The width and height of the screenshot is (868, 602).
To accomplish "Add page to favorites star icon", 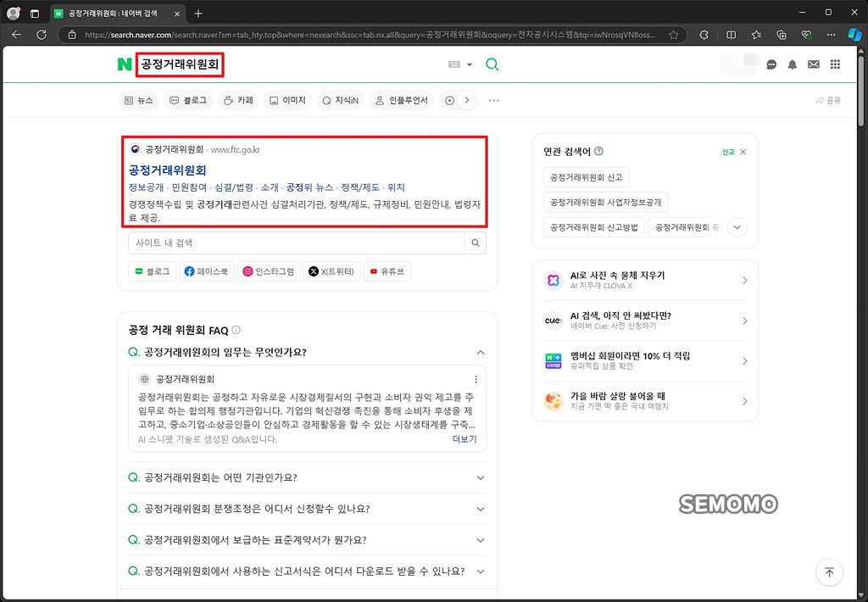I will click(x=673, y=35).
